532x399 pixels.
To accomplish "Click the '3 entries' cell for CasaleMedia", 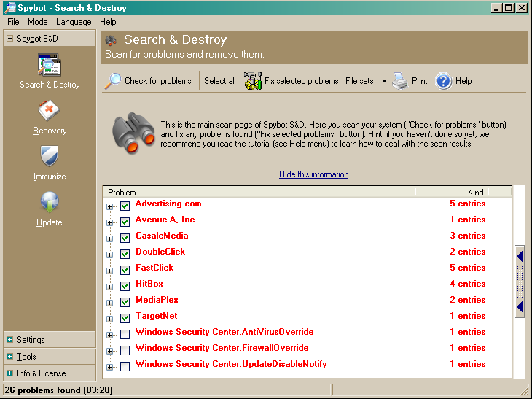I will (x=468, y=236).
